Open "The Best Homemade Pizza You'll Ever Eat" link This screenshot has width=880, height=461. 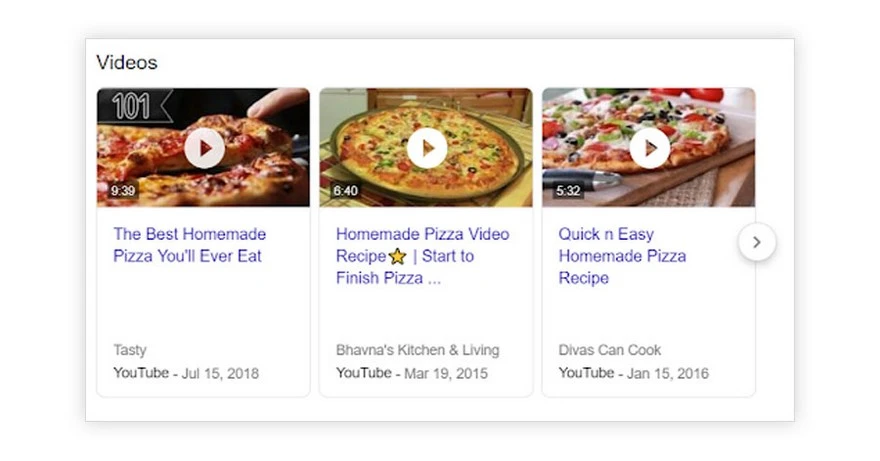(x=189, y=245)
